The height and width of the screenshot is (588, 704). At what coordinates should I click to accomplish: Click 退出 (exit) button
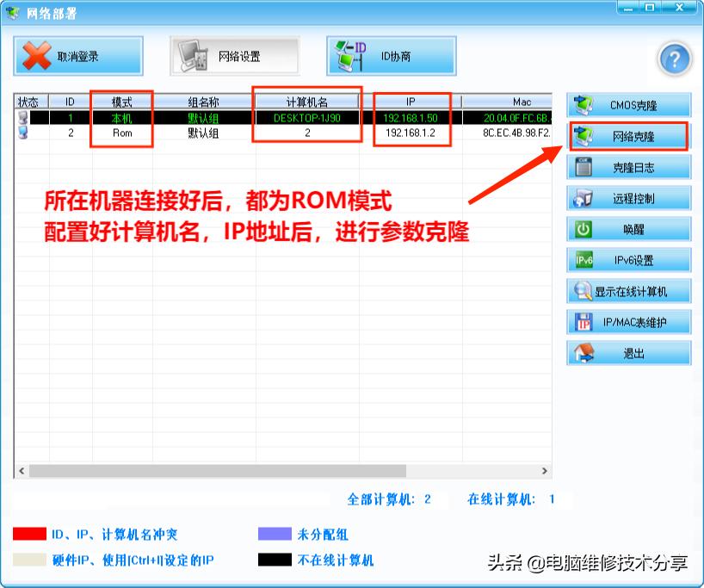[628, 351]
